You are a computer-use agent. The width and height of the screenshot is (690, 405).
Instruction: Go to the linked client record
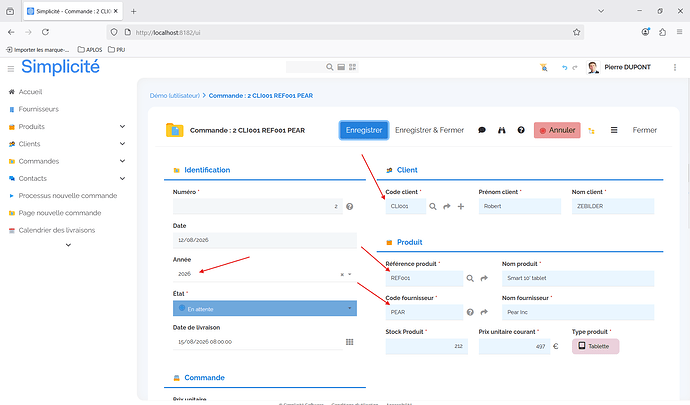pos(447,206)
